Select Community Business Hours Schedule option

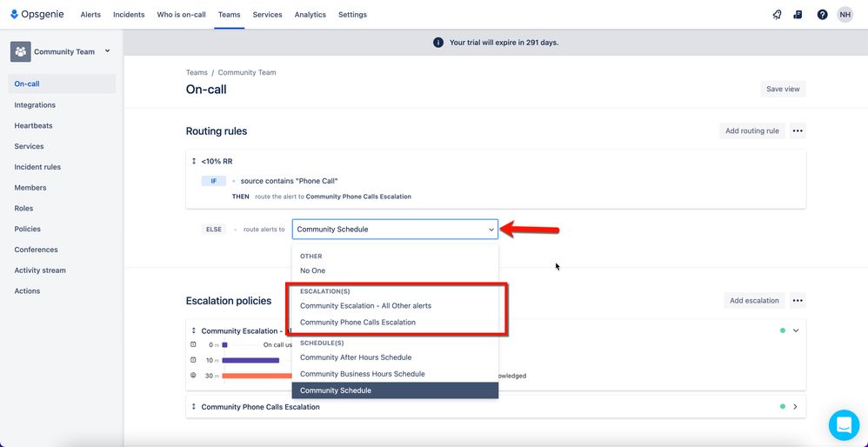(x=395, y=374)
